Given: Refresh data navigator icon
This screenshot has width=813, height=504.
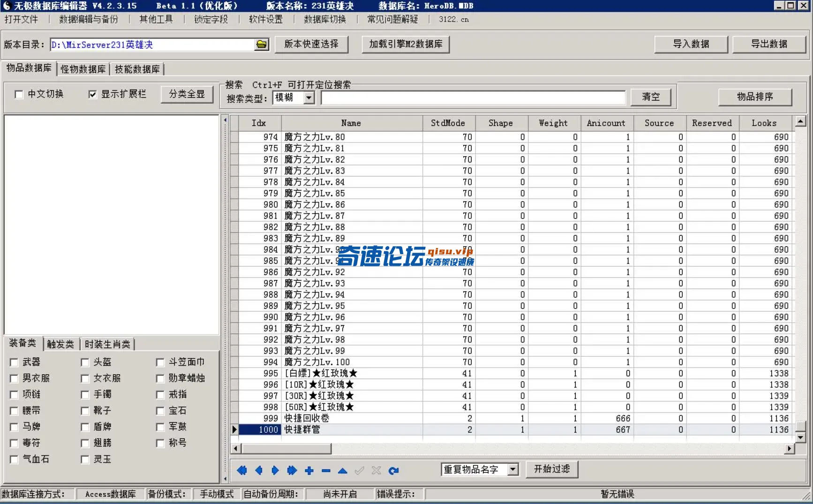Looking at the screenshot, I should (x=393, y=470).
